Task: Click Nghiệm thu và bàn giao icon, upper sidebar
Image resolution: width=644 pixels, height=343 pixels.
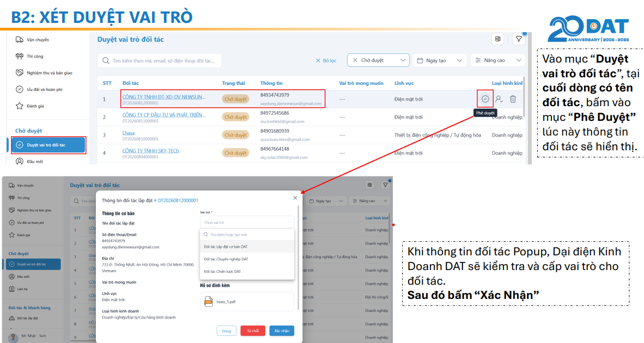Action: coord(19,72)
